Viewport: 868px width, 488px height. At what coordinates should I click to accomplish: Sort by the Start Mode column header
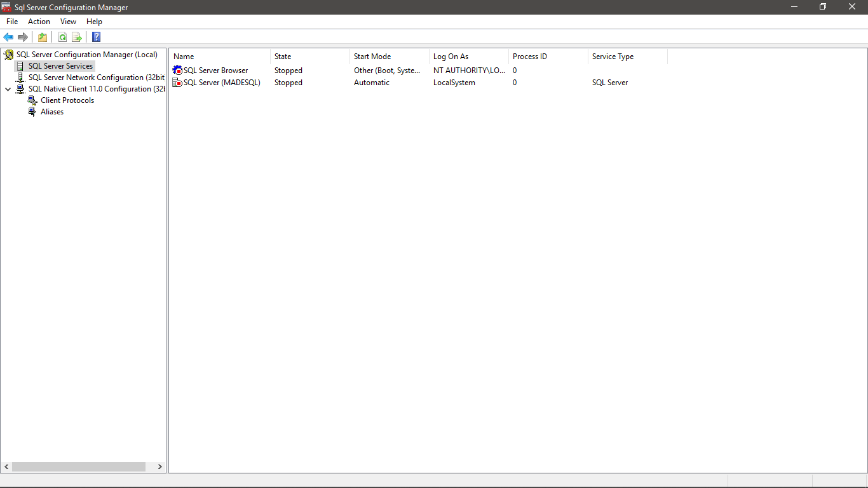pyautogui.click(x=390, y=57)
